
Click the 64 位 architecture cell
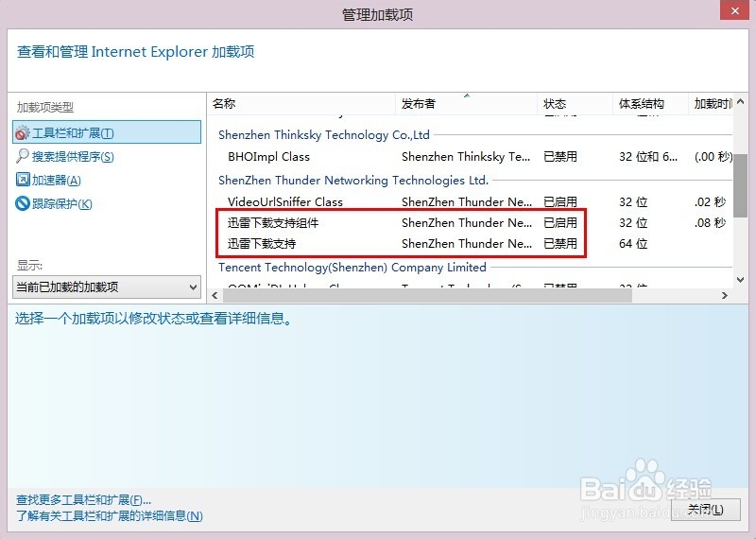coord(633,243)
